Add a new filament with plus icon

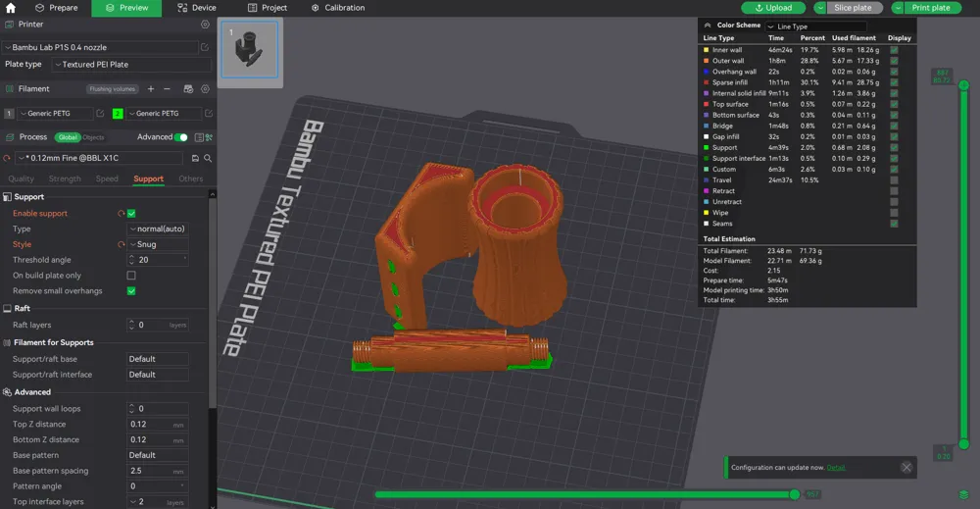coord(151,89)
